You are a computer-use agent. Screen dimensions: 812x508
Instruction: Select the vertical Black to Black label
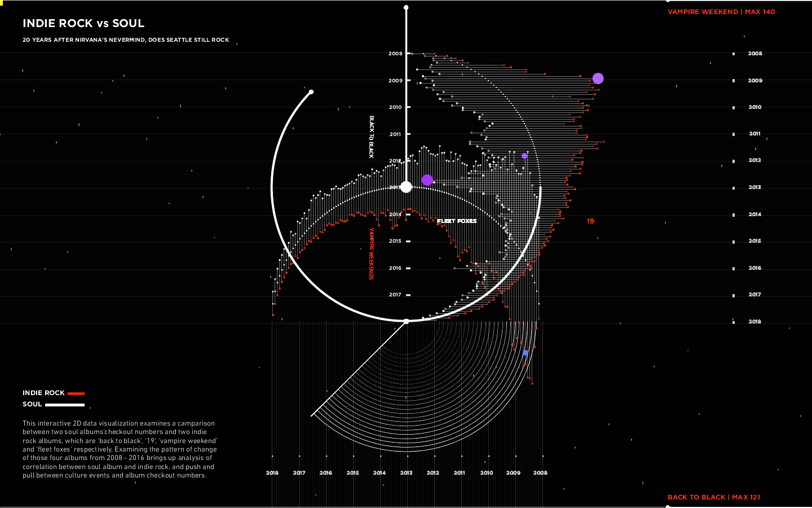(372, 137)
